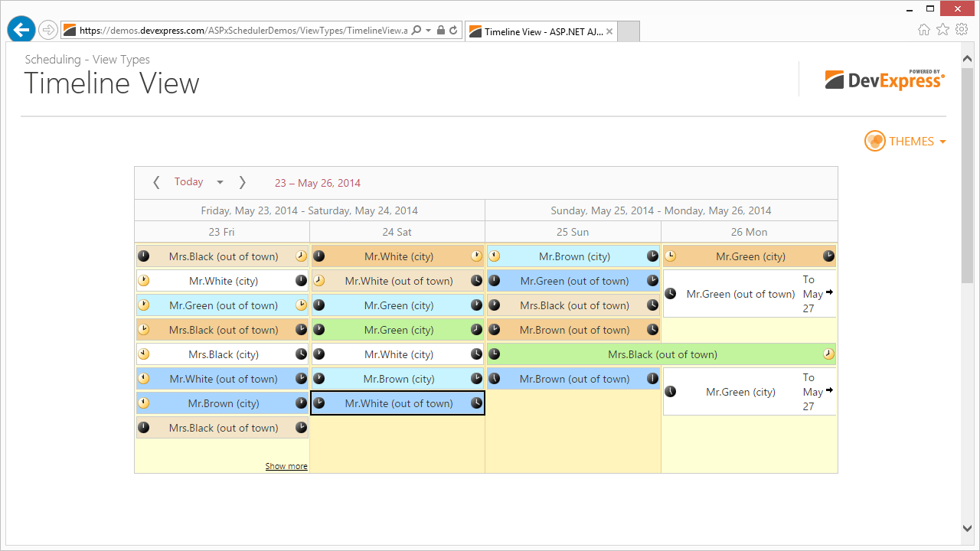The width and height of the screenshot is (980, 551).
Task: Click start clock of Monday Mr.Green (out of town)
Action: [670, 293]
